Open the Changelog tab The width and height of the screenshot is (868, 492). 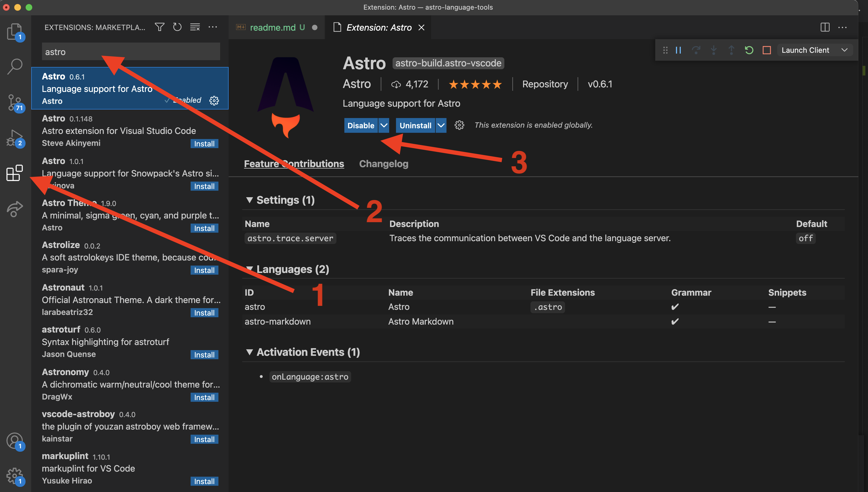(384, 164)
